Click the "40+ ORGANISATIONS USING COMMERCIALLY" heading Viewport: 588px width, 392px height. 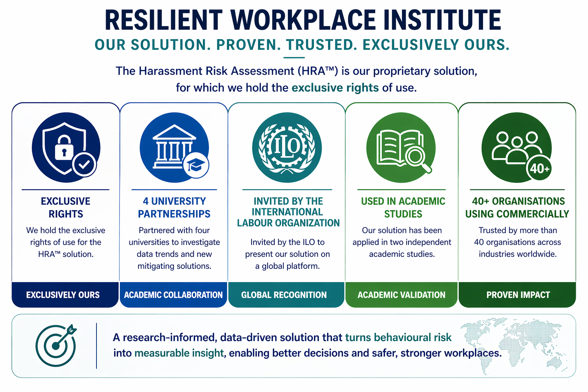(x=517, y=207)
